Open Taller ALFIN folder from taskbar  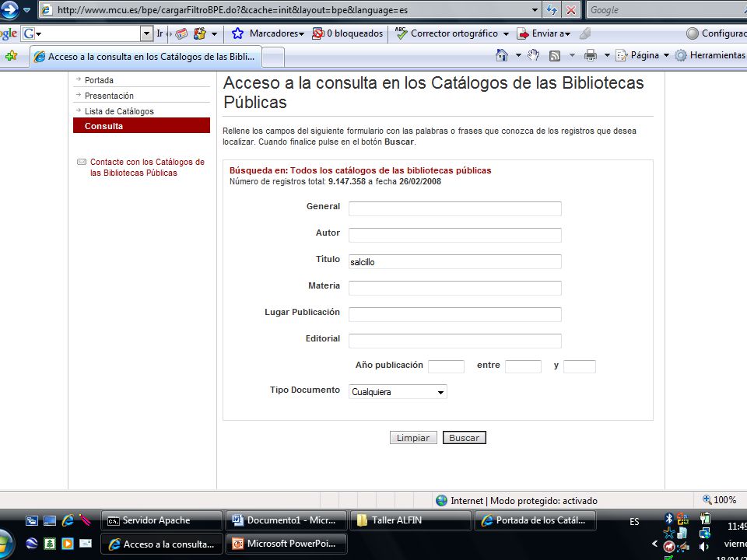pyautogui.click(x=411, y=520)
